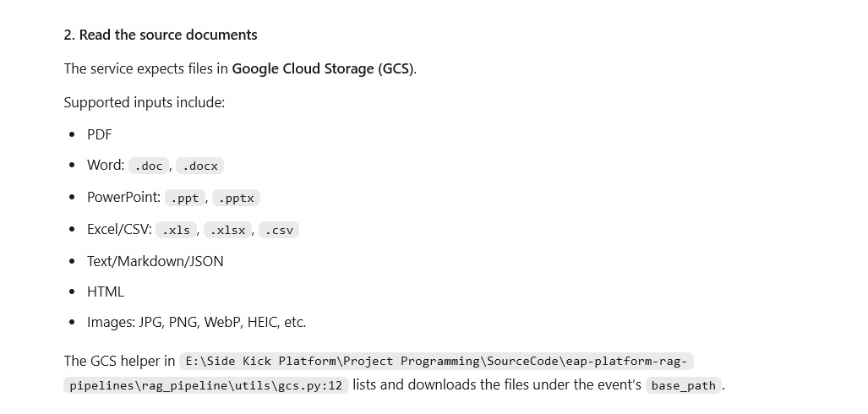
Task: Click the Text/Markdown/JSON list item
Action: pos(155,261)
